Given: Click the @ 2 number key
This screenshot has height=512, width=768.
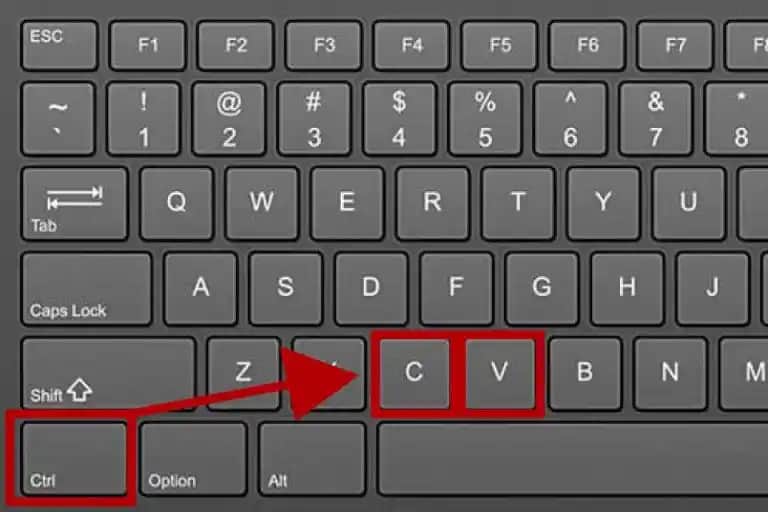Looking at the screenshot, I should pyautogui.click(x=229, y=119).
